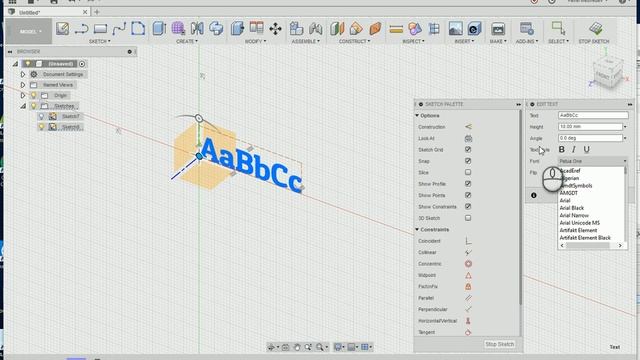Collapse the Options section in Sketch Palette
640x360 pixels.
pos(417,116)
